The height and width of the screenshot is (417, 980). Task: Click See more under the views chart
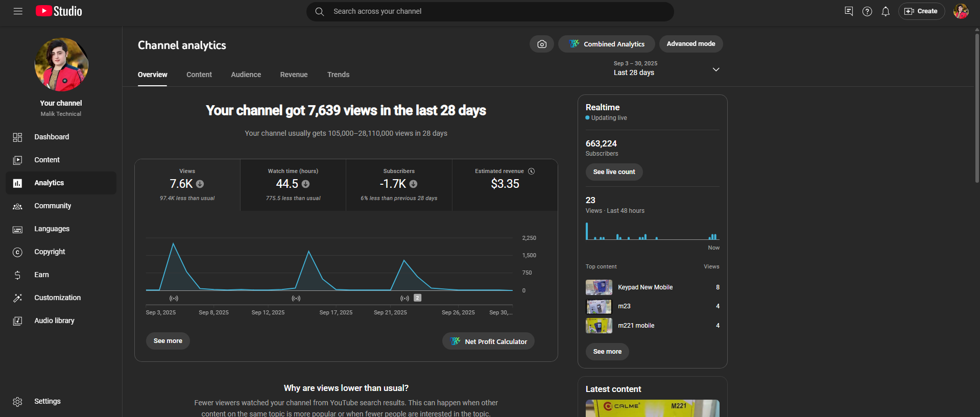(x=168, y=341)
